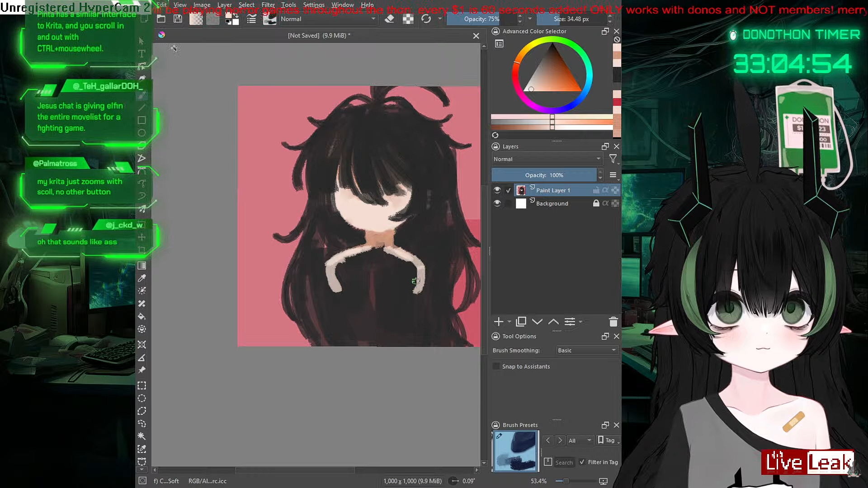Select the Color Sampler eyedropper tool
868x488 pixels.
(x=142, y=278)
